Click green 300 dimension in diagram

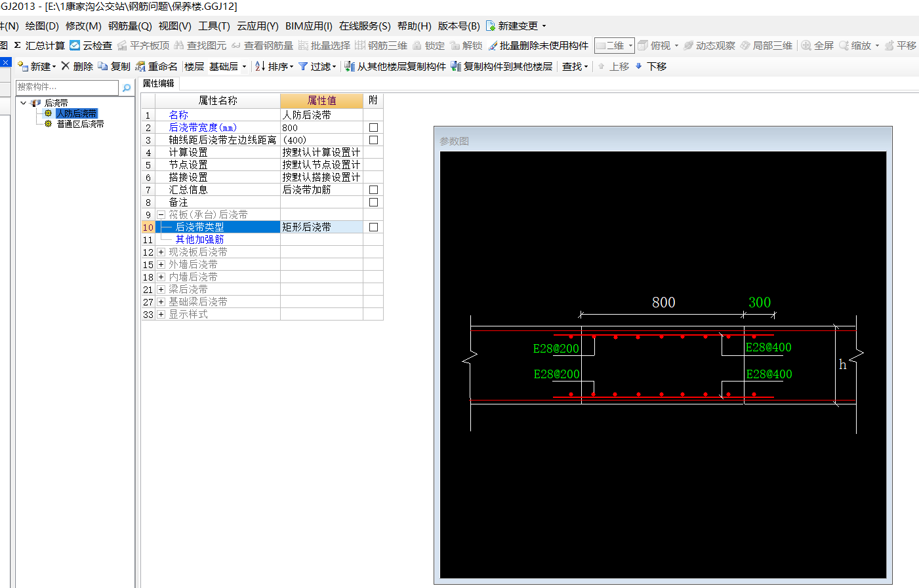pyautogui.click(x=760, y=302)
